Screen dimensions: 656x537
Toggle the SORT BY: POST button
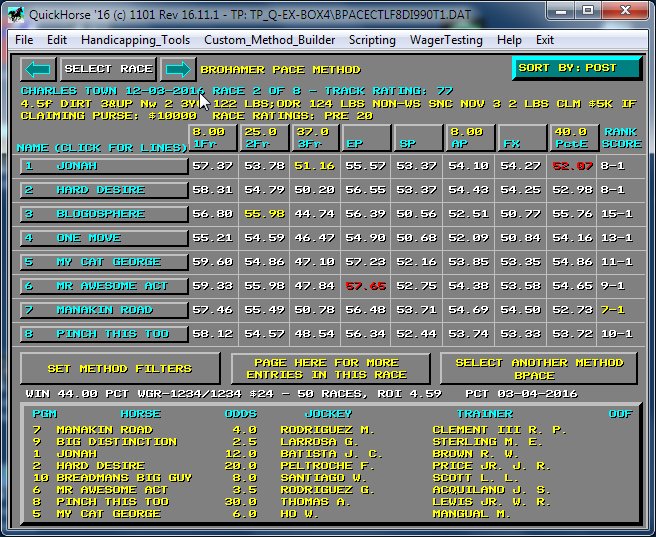(x=576, y=69)
